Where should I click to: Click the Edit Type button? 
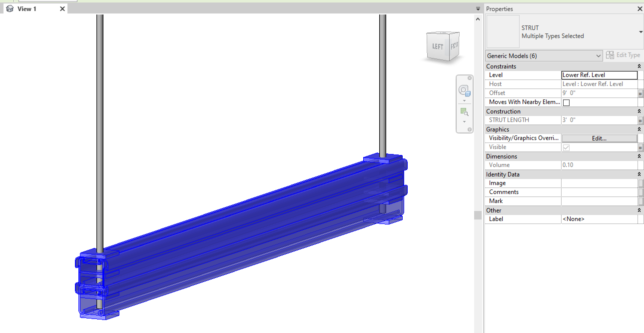click(x=624, y=55)
